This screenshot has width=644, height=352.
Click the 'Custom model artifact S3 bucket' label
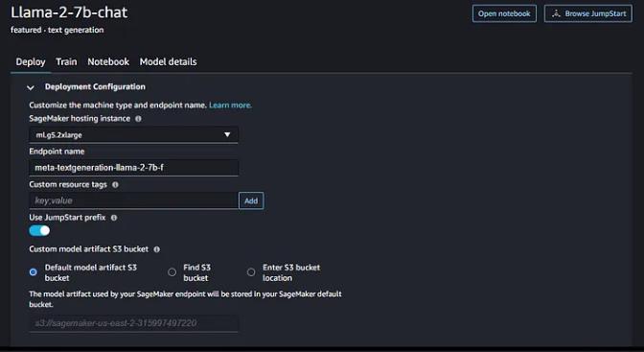[x=89, y=249]
